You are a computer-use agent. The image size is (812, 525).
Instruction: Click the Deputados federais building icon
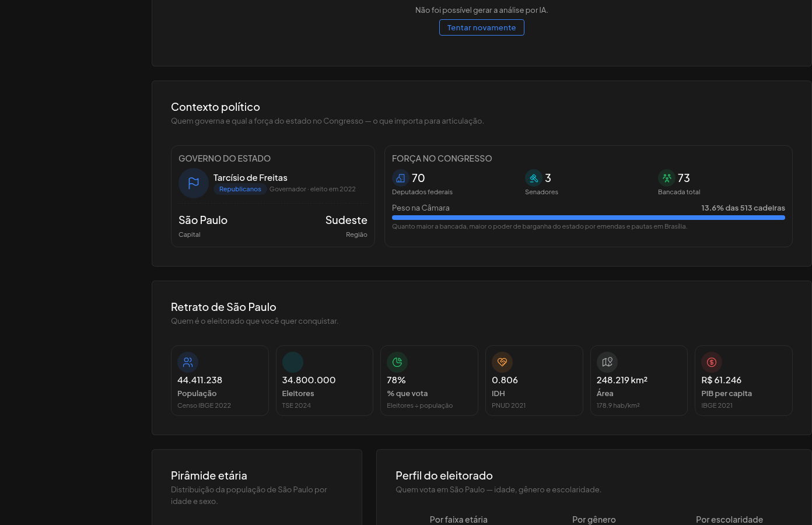coord(401,178)
